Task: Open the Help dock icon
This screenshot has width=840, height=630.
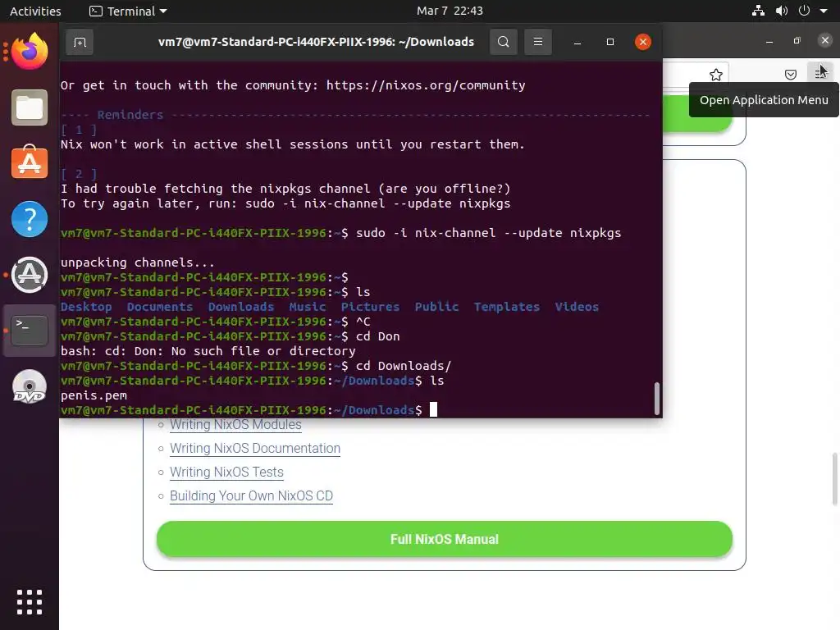Action: 30,219
